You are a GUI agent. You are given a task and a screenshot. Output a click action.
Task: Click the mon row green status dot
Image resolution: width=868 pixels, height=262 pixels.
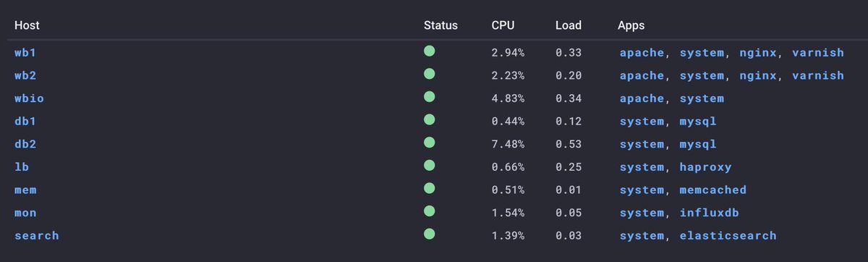tap(429, 211)
